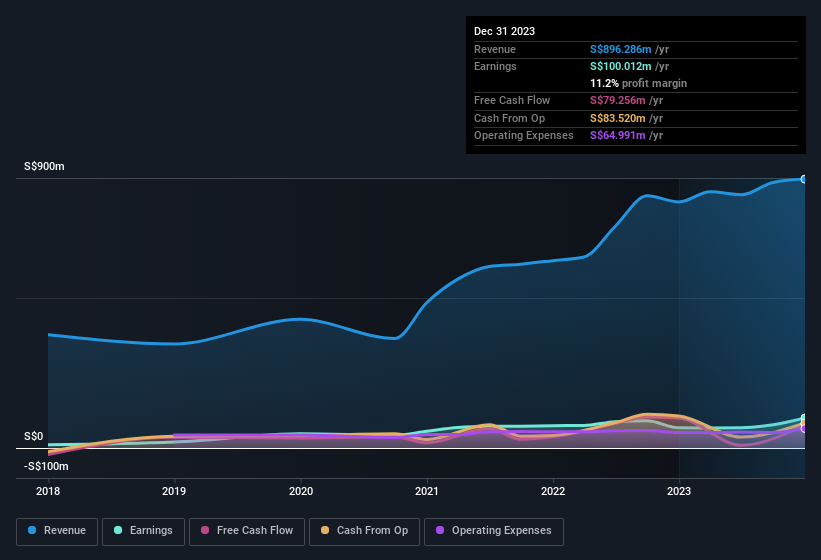Click the 2021 x-axis label
Image resolution: width=821 pixels, height=560 pixels.
pyautogui.click(x=427, y=491)
